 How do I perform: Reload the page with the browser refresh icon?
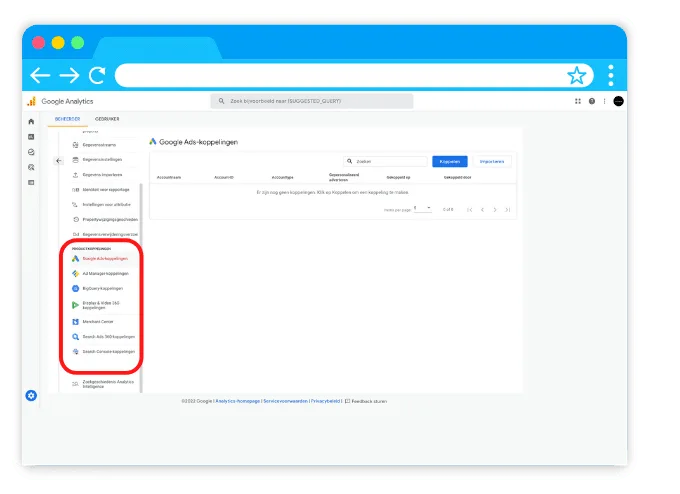coord(97,75)
